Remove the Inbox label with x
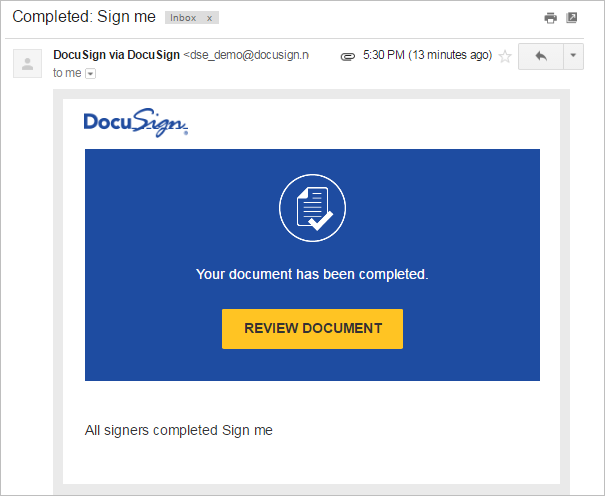 pyautogui.click(x=209, y=18)
